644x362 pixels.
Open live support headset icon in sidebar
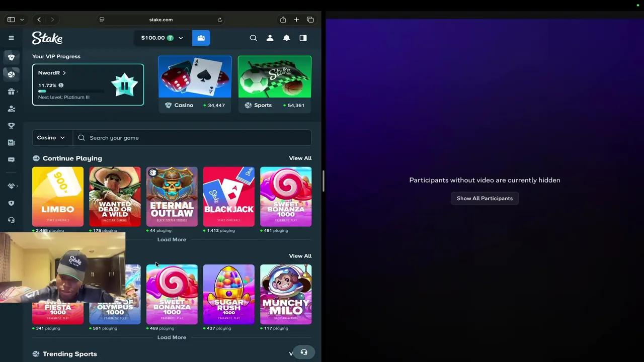click(11, 220)
